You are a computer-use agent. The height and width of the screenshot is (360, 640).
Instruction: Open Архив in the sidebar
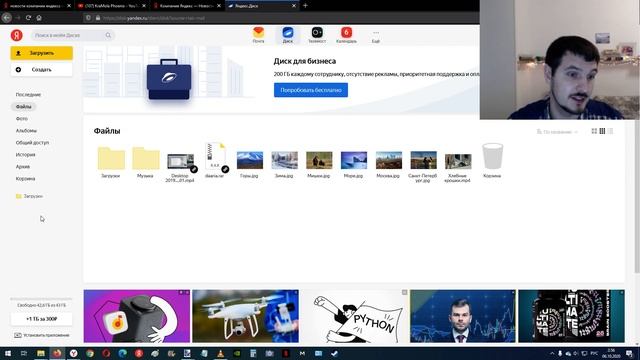(x=23, y=167)
